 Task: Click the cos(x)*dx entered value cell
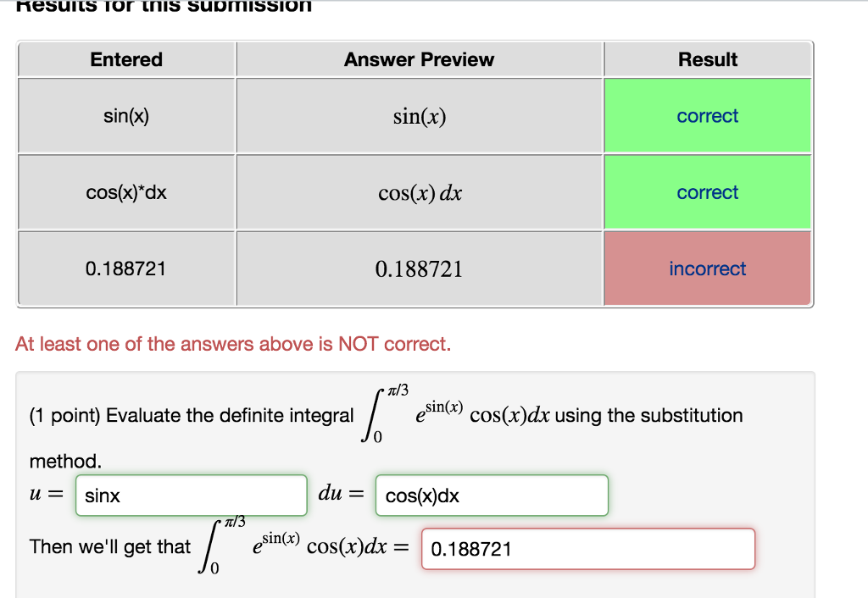click(125, 191)
